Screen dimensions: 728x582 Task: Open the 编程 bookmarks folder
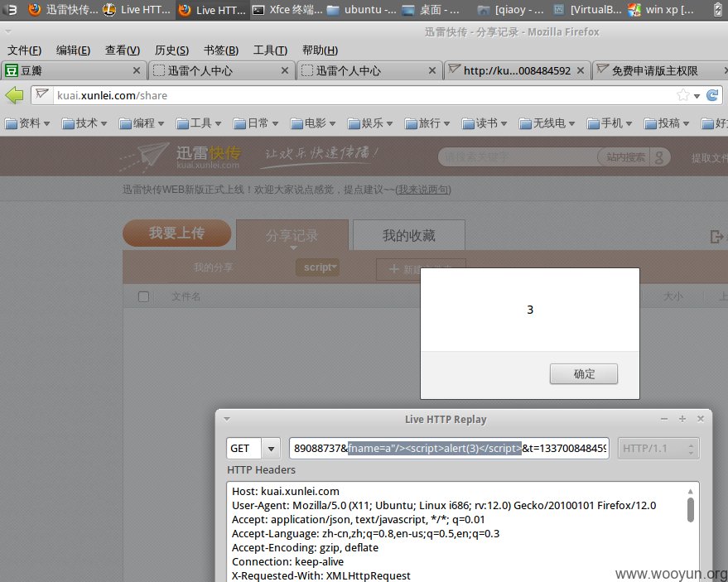coord(141,123)
